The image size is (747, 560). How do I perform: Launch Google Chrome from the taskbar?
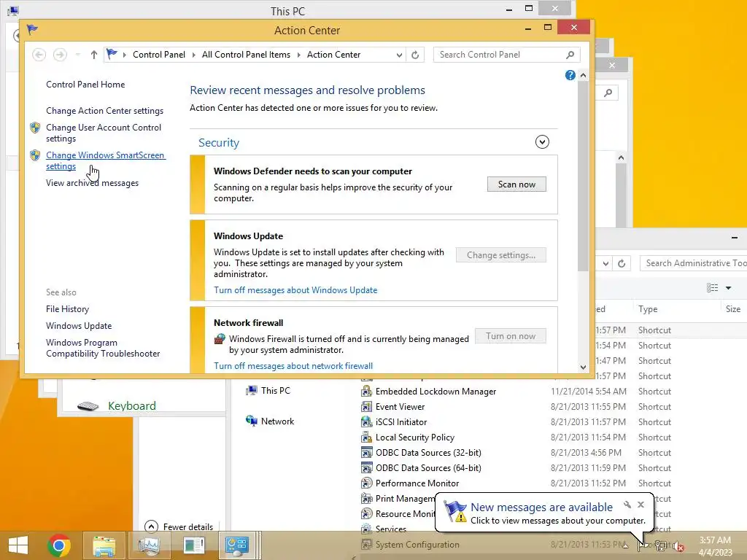59,545
